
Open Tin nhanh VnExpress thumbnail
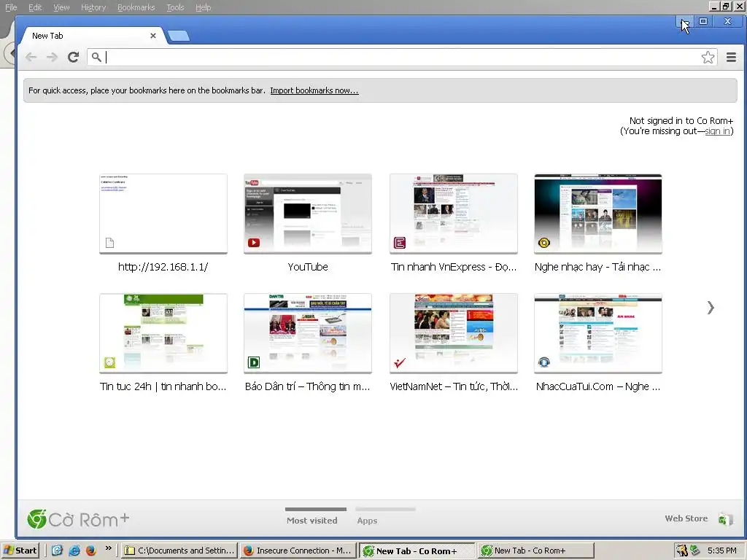click(x=454, y=214)
